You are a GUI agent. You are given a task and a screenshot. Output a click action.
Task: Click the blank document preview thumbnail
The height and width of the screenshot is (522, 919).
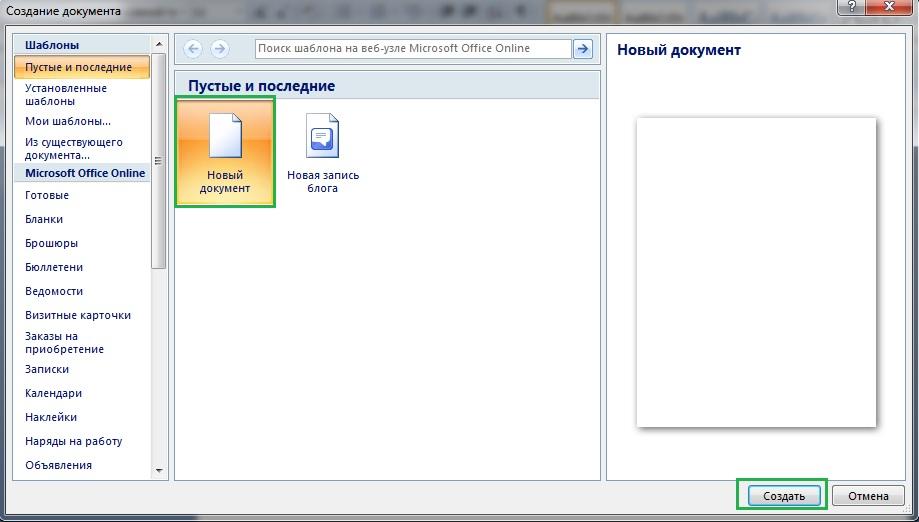[756, 272]
